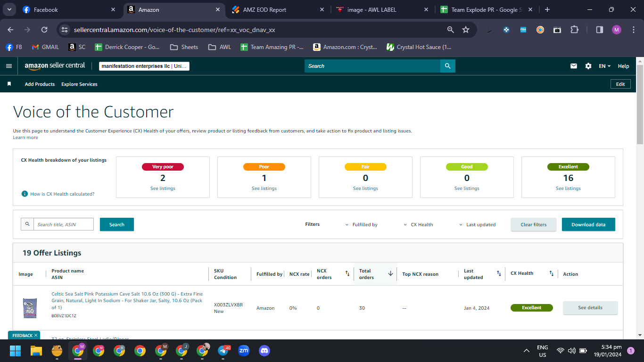Click the Amazon Seller Central logo
This screenshot has height=362, width=644.
tap(55, 66)
